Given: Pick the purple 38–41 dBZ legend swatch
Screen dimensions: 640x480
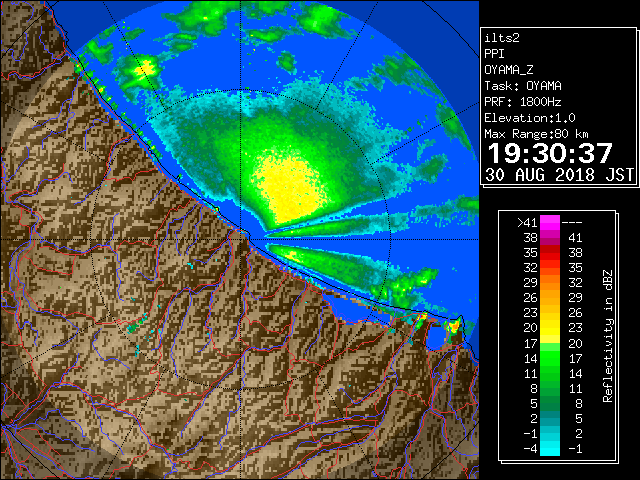Looking at the screenshot, I should (550, 238).
